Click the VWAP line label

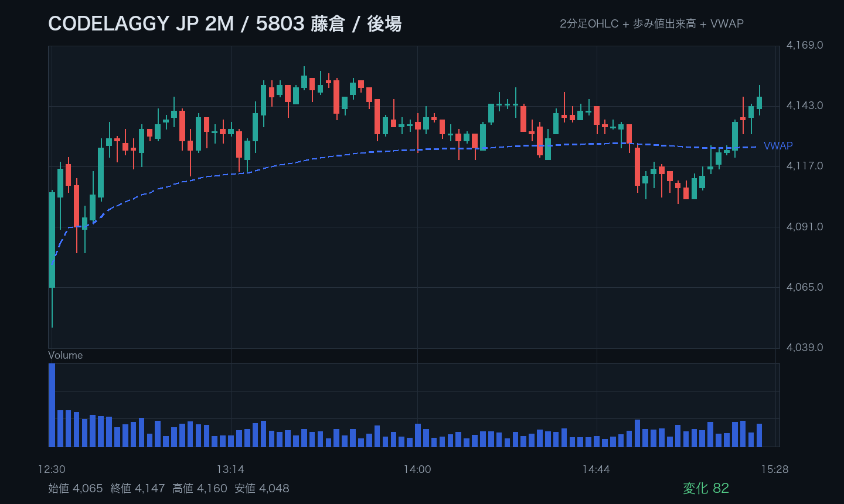(778, 146)
